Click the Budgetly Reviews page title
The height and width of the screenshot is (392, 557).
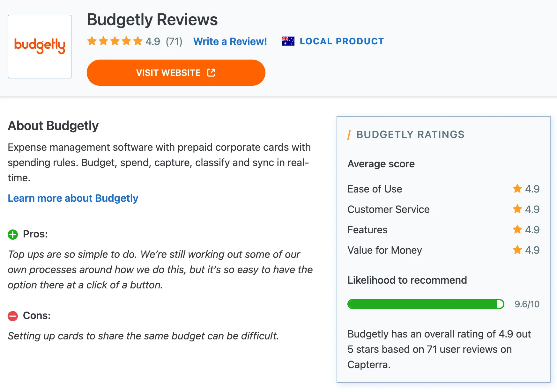tap(152, 20)
